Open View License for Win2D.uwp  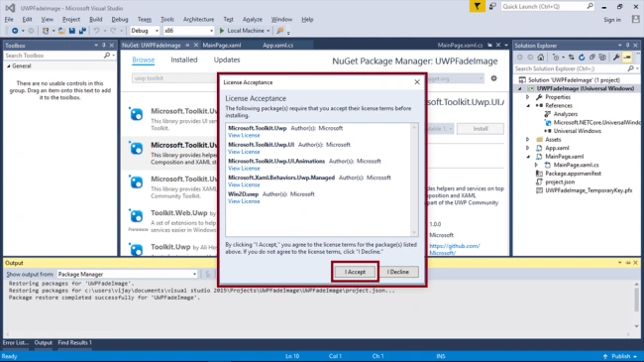pyautogui.click(x=244, y=201)
